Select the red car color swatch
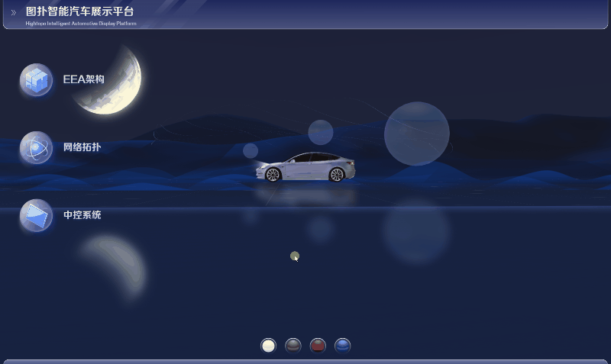Viewport: 611px width, 364px height. coord(318,346)
